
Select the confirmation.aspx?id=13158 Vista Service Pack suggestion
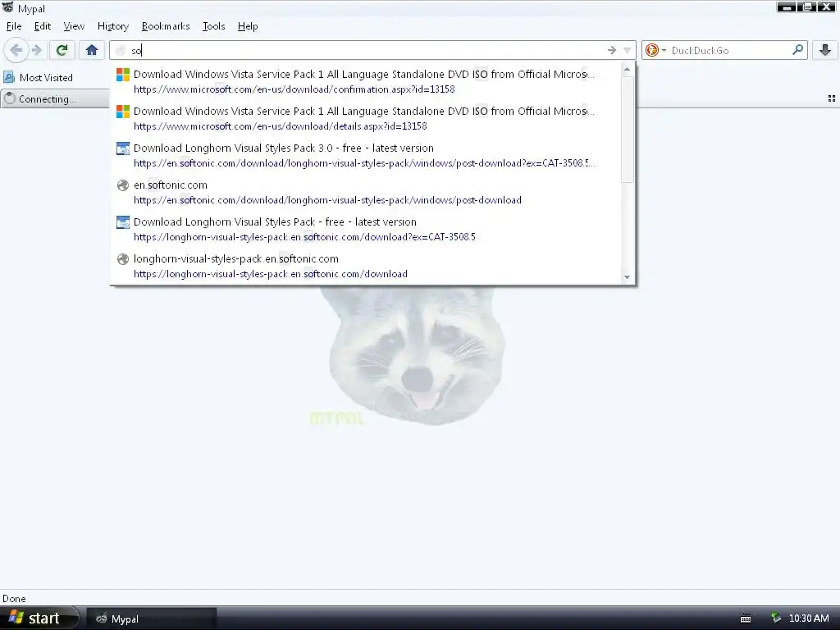click(x=365, y=81)
